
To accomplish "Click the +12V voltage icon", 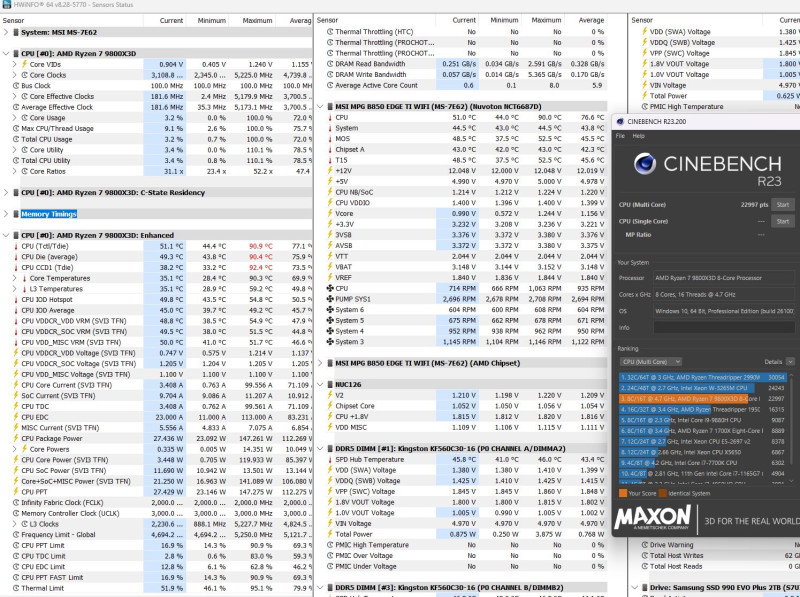I will coord(330,170).
